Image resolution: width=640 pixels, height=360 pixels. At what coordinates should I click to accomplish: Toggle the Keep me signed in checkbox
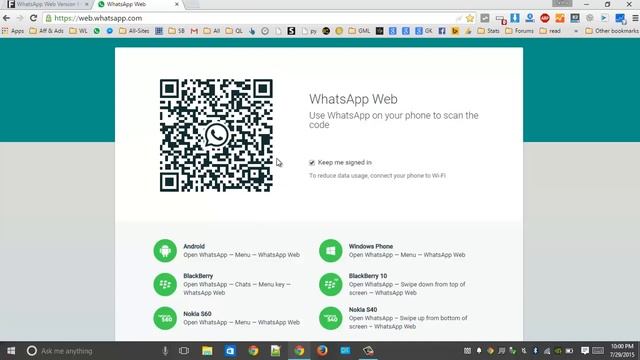click(x=312, y=162)
